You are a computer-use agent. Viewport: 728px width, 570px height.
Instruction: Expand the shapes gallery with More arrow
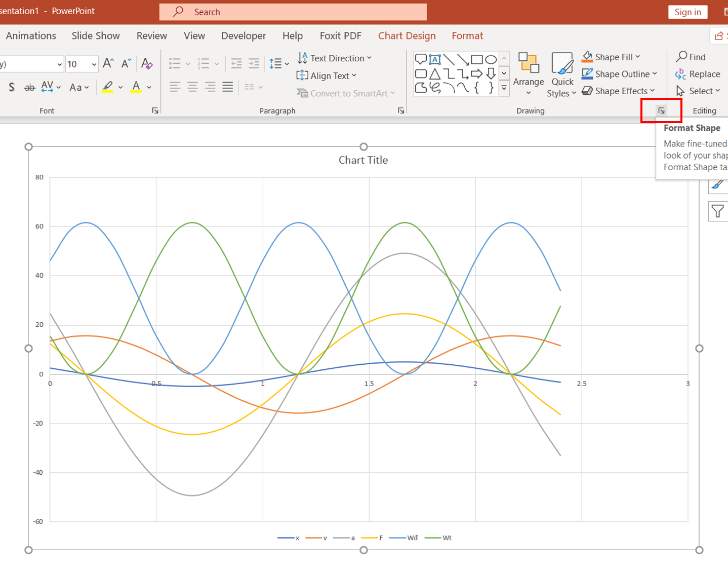504,88
